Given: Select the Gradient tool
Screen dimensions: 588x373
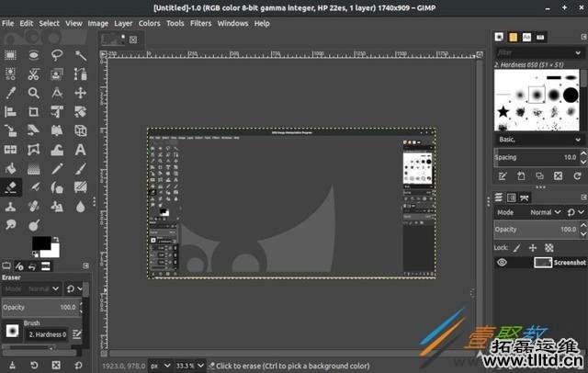Looking at the screenshot, I should [x=34, y=168].
